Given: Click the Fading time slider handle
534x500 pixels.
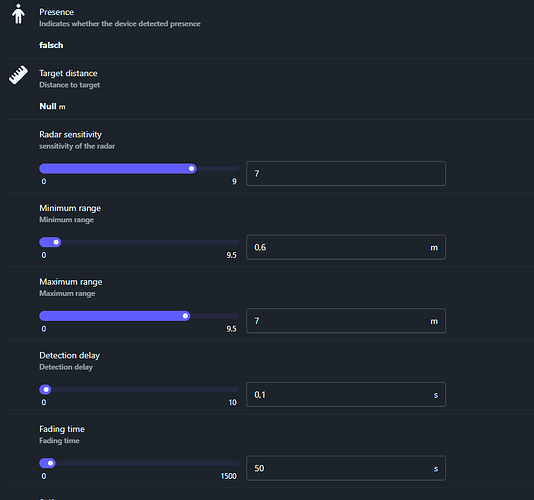Looking at the screenshot, I should 50,463.
